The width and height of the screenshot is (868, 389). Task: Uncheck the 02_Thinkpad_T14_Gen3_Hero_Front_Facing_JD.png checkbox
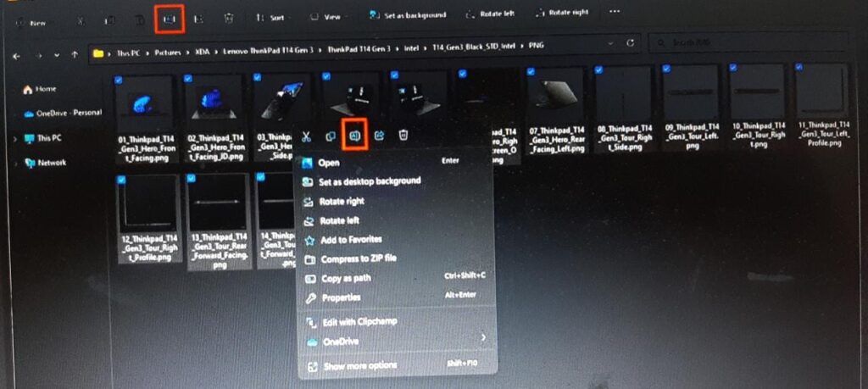pyautogui.click(x=188, y=79)
